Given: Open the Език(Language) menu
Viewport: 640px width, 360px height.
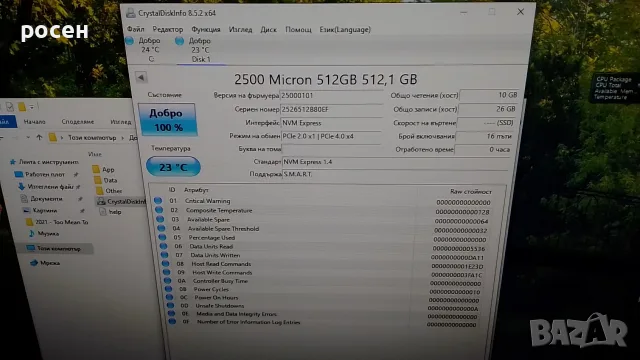Looking at the screenshot, I should click(x=345, y=29).
